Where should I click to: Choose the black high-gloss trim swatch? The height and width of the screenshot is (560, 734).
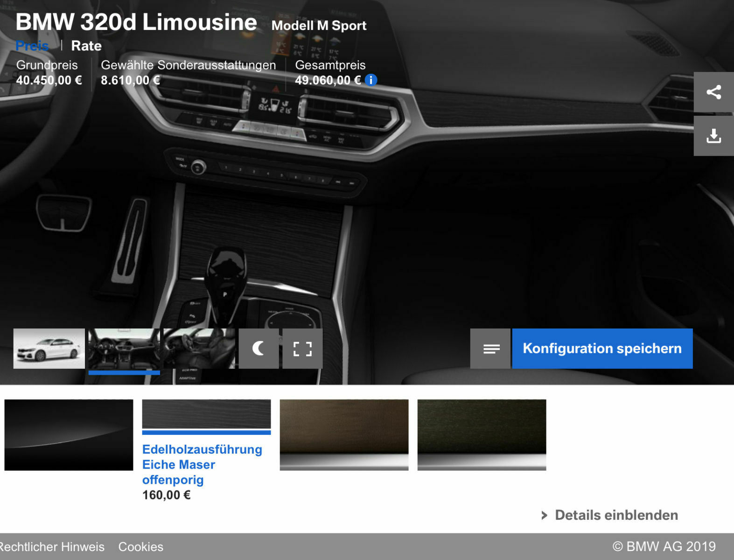pyautogui.click(x=69, y=434)
